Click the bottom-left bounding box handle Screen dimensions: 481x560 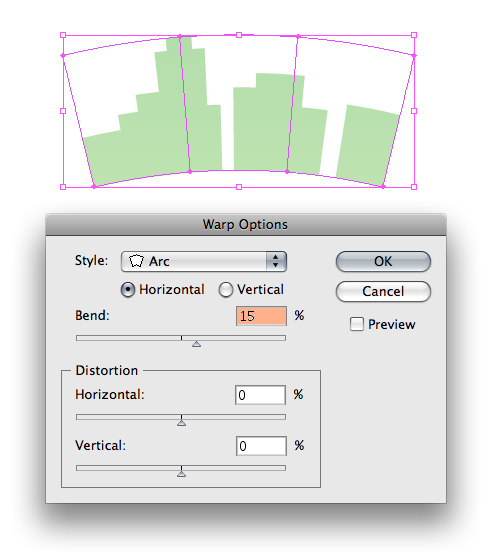pyautogui.click(x=63, y=187)
